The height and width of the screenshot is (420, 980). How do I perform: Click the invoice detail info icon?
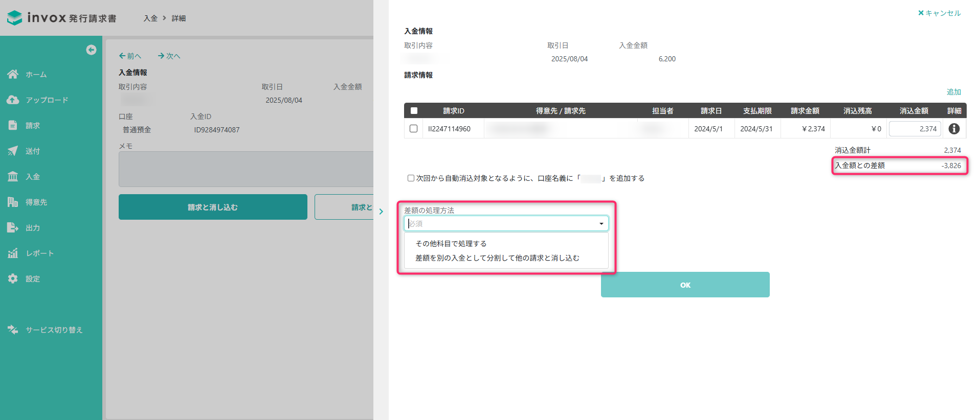tap(954, 129)
